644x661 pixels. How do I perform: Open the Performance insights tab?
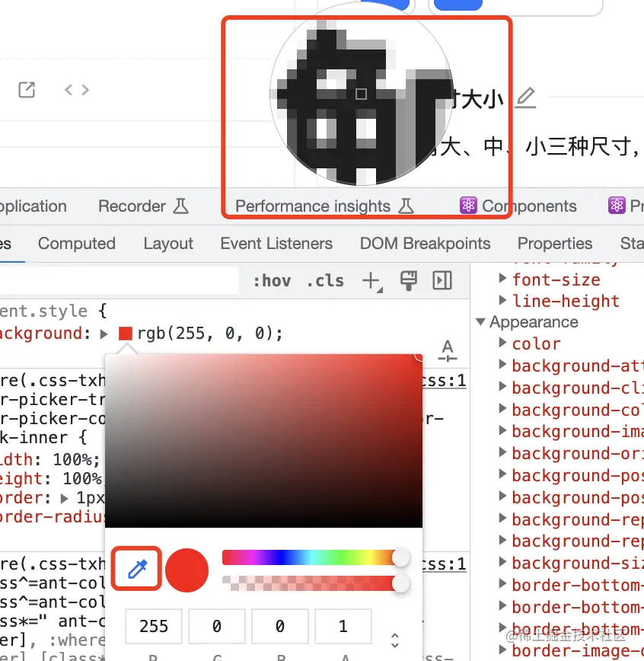point(324,206)
